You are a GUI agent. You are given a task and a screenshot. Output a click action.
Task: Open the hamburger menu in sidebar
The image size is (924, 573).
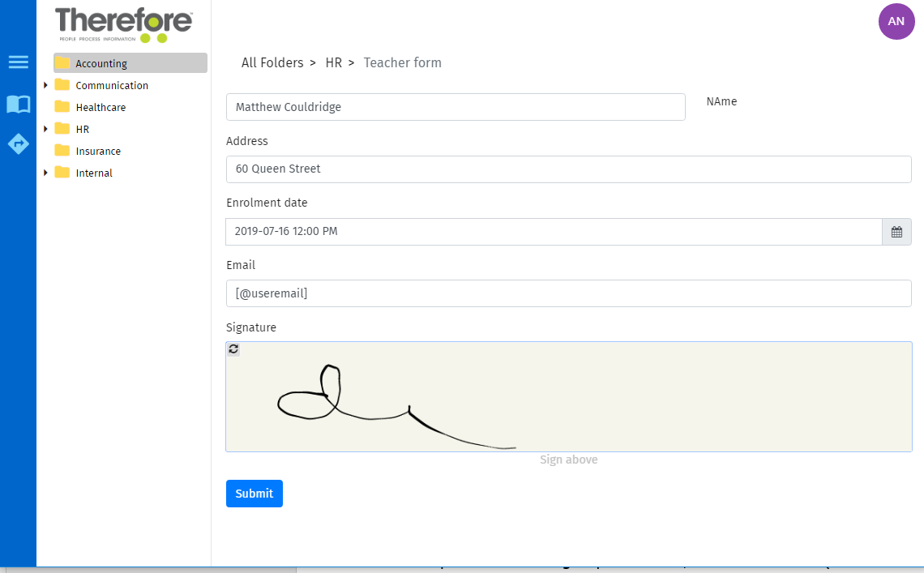tap(18, 62)
